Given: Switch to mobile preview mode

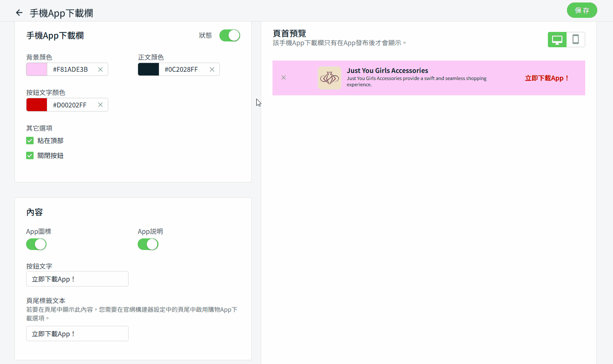Looking at the screenshot, I should pyautogui.click(x=576, y=40).
